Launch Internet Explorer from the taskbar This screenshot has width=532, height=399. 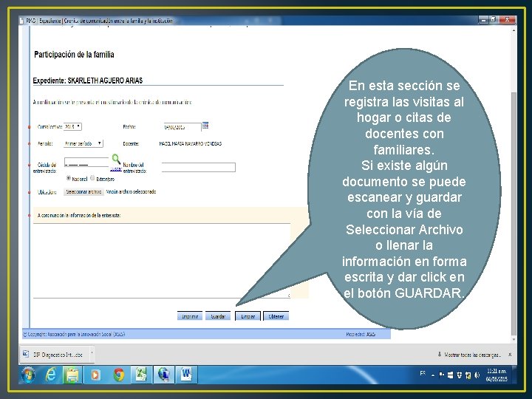click(x=50, y=375)
